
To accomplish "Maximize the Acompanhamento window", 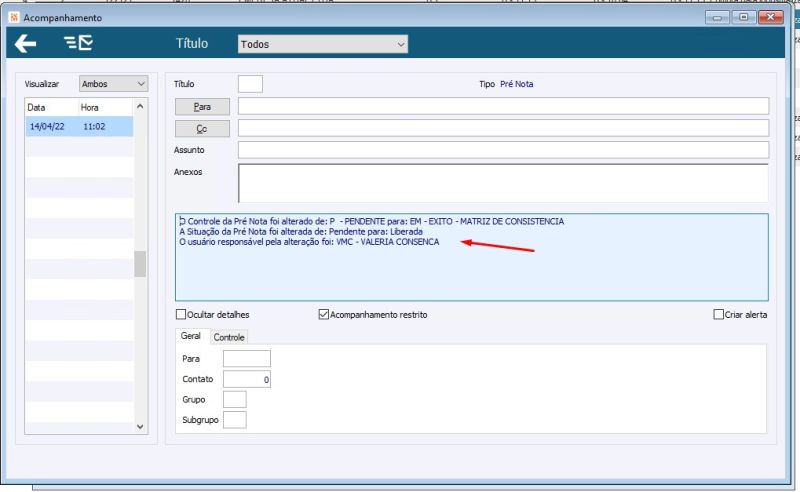I will pos(744,17).
